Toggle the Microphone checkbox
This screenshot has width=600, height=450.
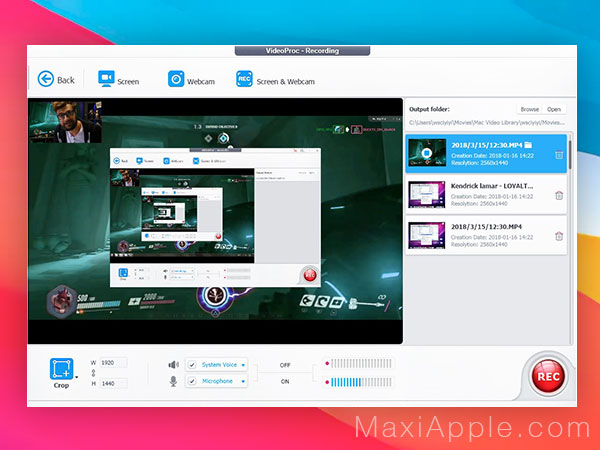[x=192, y=381]
